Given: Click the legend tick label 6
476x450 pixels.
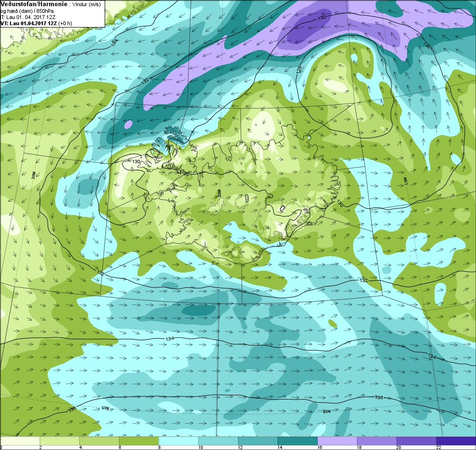Looking at the screenshot, I should pyautogui.click(x=120, y=447).
